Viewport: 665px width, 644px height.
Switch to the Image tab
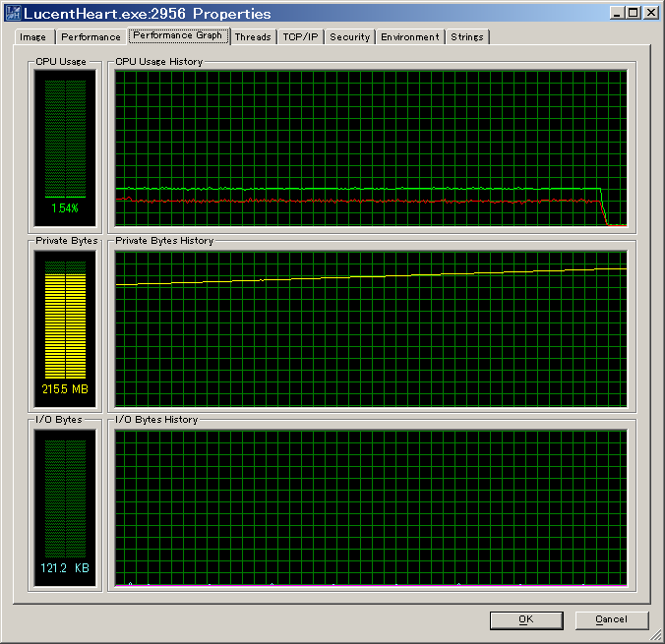pyautogui.click(x=32, y=37)
